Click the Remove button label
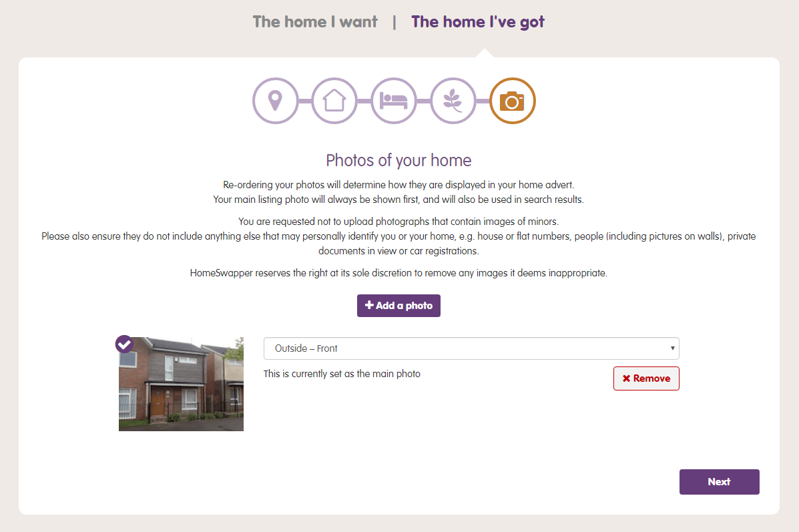 pyautogui.click(x=651, y=378)
